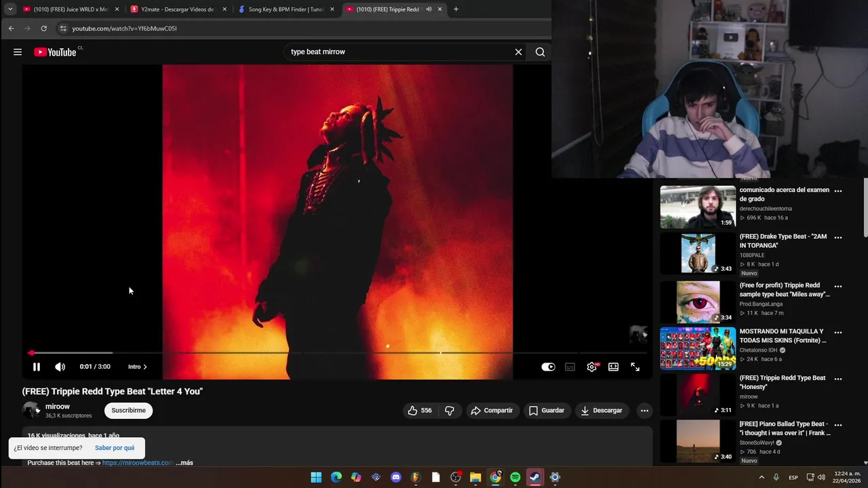Open Discord from the taskbar
Viewport: 868px width, 488px height.
pos(396,477)
